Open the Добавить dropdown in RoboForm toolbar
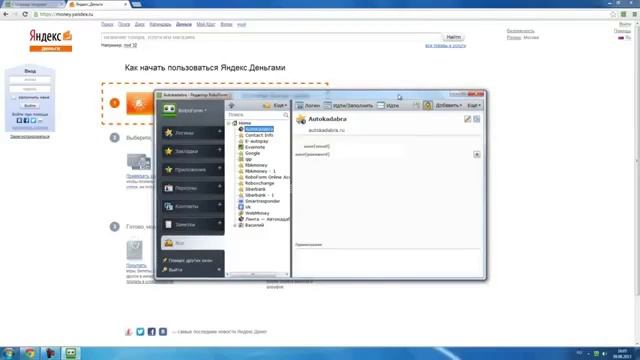The image size is (640, 360). coord(449,105)
